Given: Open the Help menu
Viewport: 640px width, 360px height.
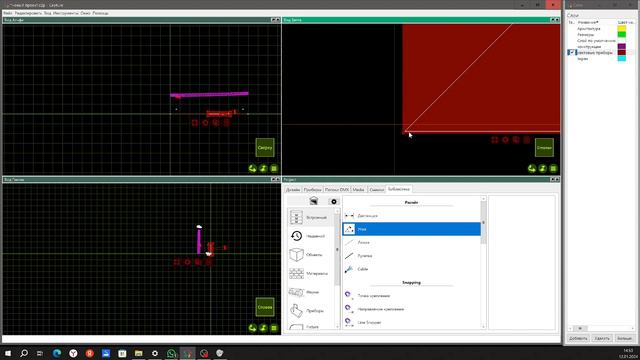Looking at the screenshot, I should coord(100,13).
